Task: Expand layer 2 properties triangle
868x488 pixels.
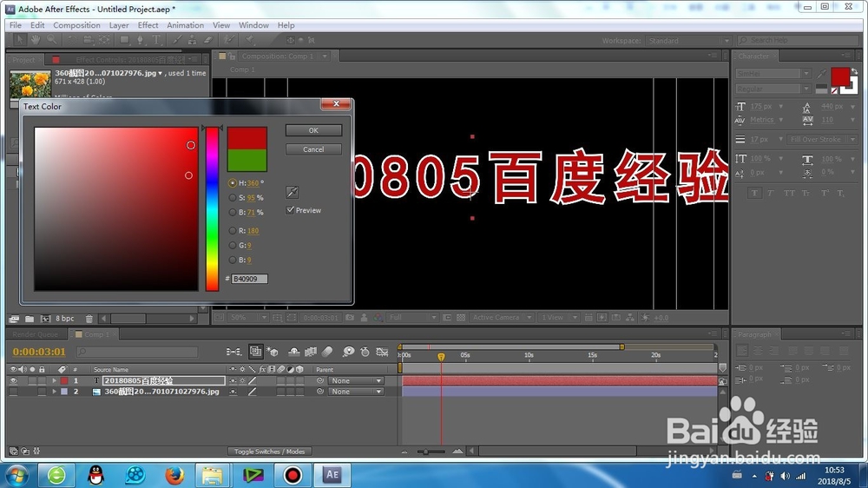Action: [54, 391]
